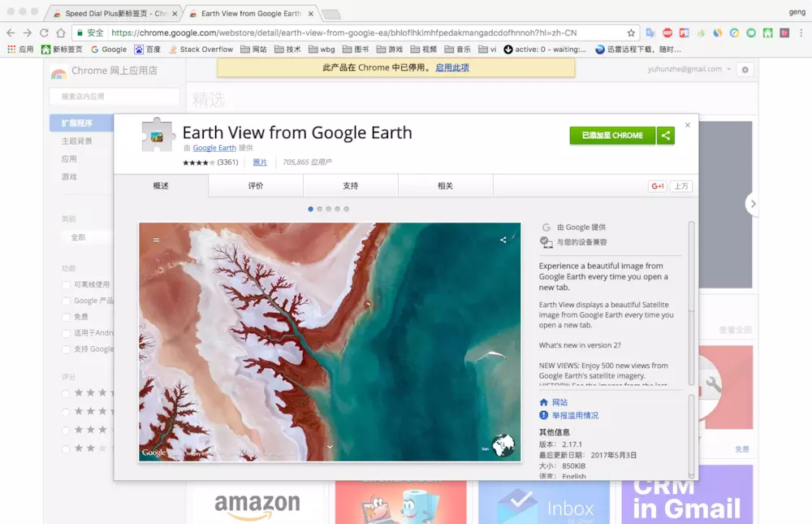
Task: Check the 适用于Android filter checkbox
Action: tap(66, 333)
